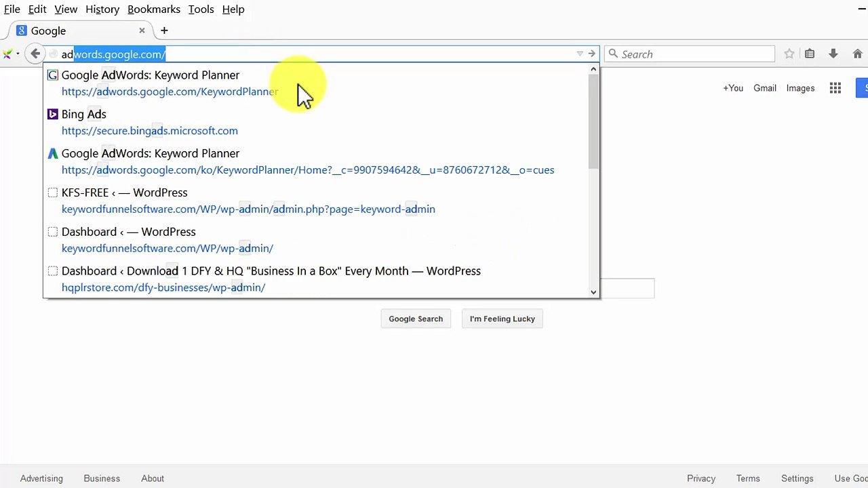Click the Bing Ads favicon

tap(53, 115)
